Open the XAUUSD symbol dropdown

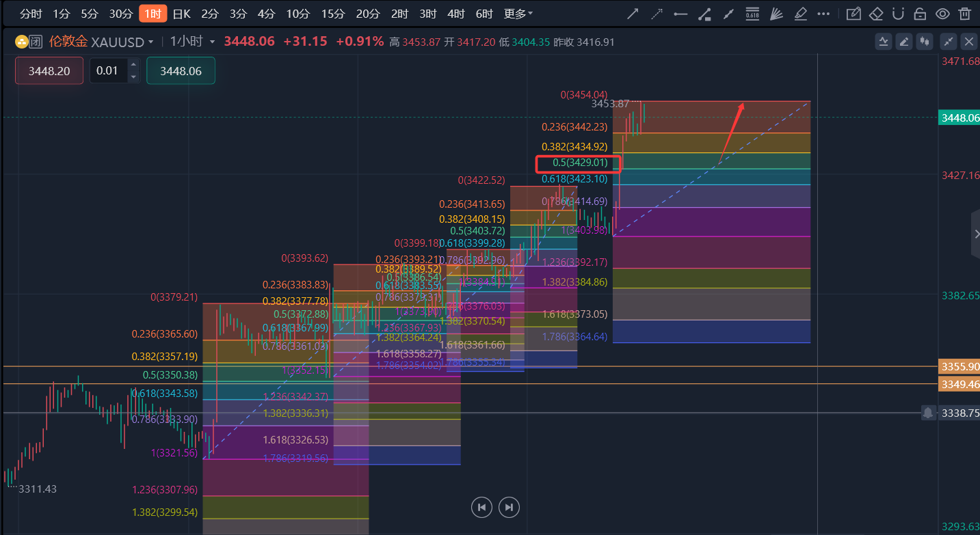tap(122, 42)
